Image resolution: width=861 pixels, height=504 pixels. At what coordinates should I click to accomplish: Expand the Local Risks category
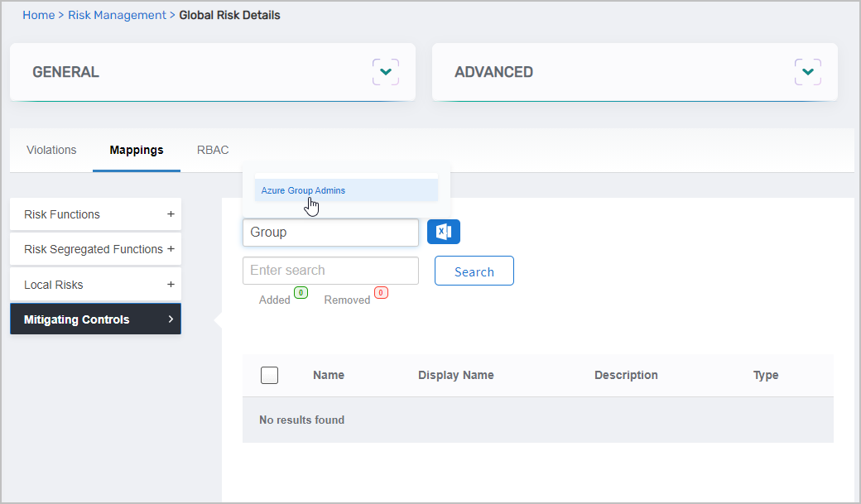171,284
